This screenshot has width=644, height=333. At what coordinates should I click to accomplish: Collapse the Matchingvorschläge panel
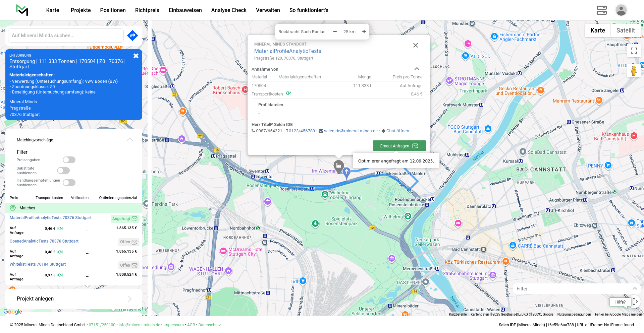coord(130,140)
